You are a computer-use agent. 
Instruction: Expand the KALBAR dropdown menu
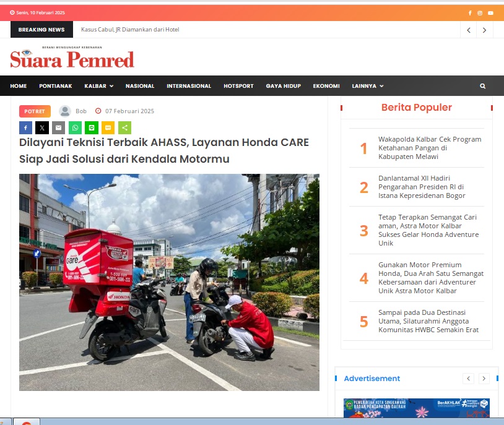point(98,86)
